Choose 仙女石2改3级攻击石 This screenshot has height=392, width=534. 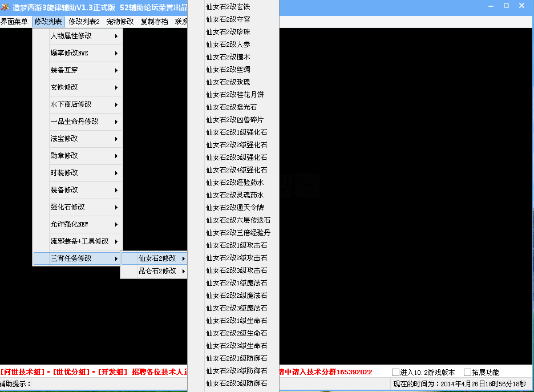pyautogui.click(x=233, y=270)
